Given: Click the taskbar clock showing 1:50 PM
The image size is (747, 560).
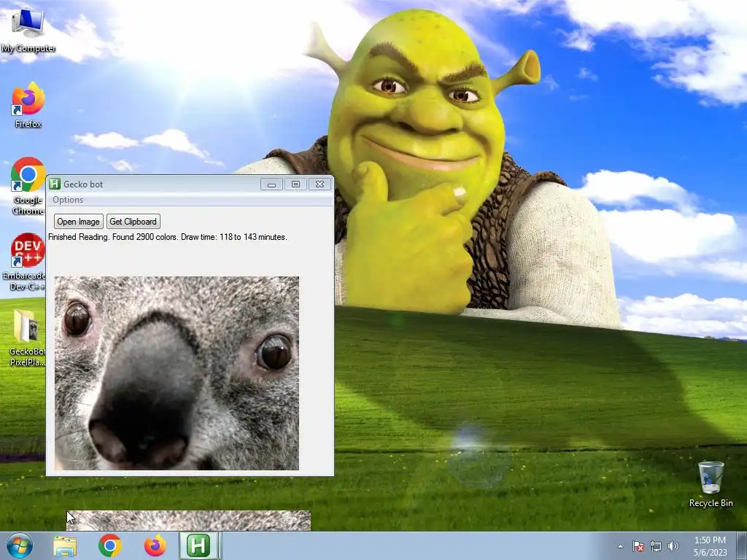Looking at the screenshot, I should click(x=710, y=546).
